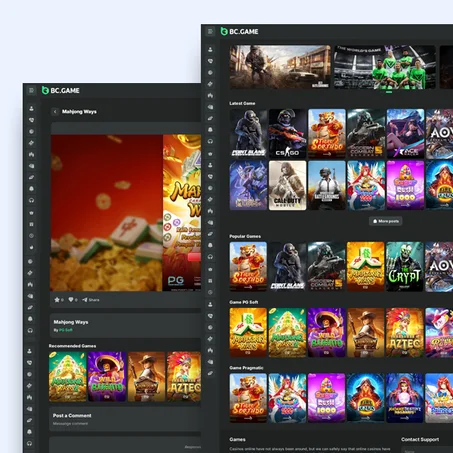Image resolution: width=453 pixels, height=453 pixels.
Task: Open Mahjong Ways 2 in Recommended Games
Action: tap(68, 376)
